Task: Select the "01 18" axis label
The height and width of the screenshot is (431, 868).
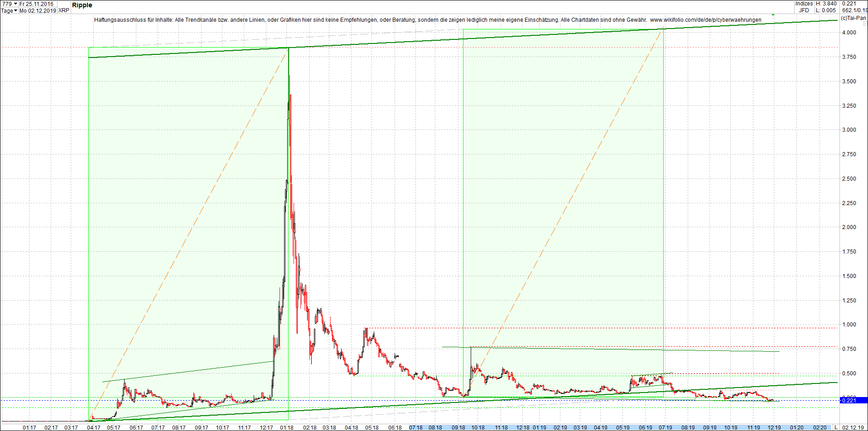Action: (x=286, y=427)
